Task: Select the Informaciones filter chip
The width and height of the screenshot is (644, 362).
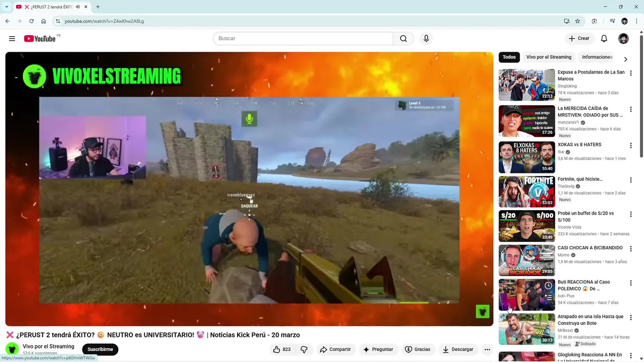Action: click(597, 57)
